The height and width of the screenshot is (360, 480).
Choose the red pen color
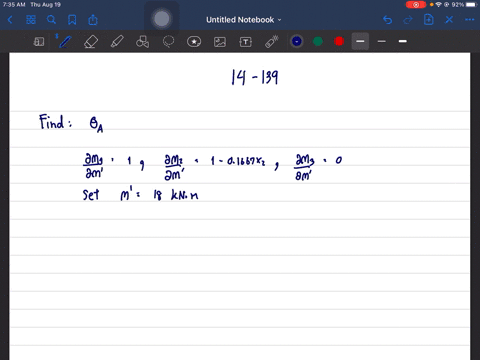point(339,41)
